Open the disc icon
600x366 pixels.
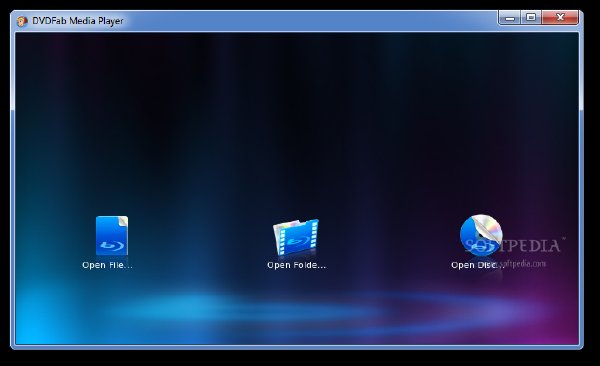481,235
